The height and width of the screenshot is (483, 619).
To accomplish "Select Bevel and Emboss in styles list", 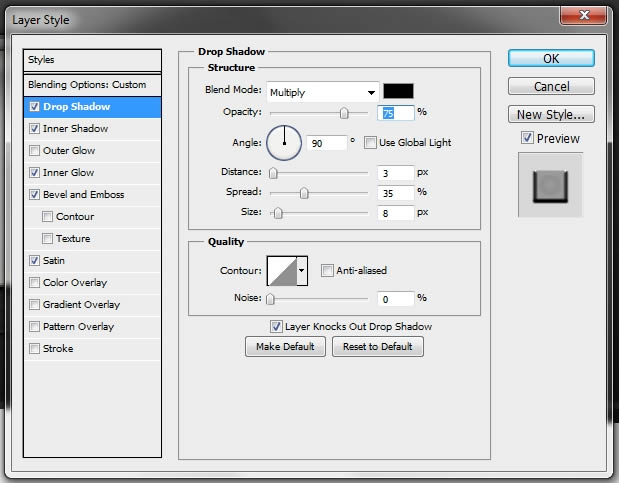I will pos(83,194).
